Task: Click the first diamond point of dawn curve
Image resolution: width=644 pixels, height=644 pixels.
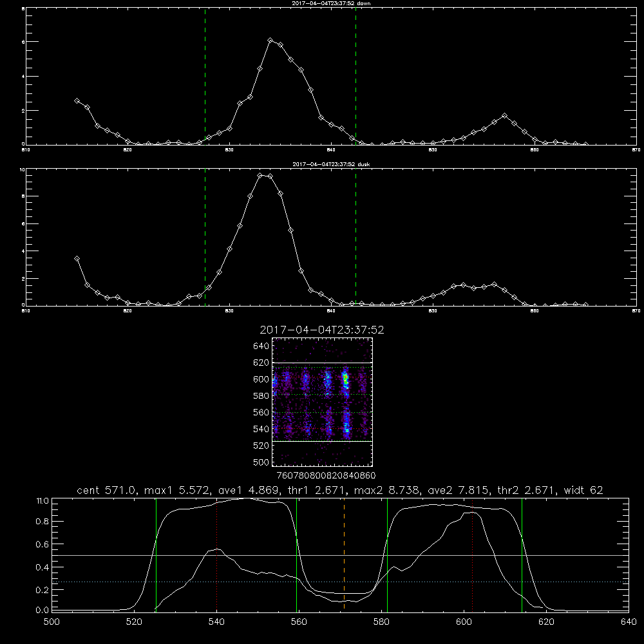Action: (77, 100)
